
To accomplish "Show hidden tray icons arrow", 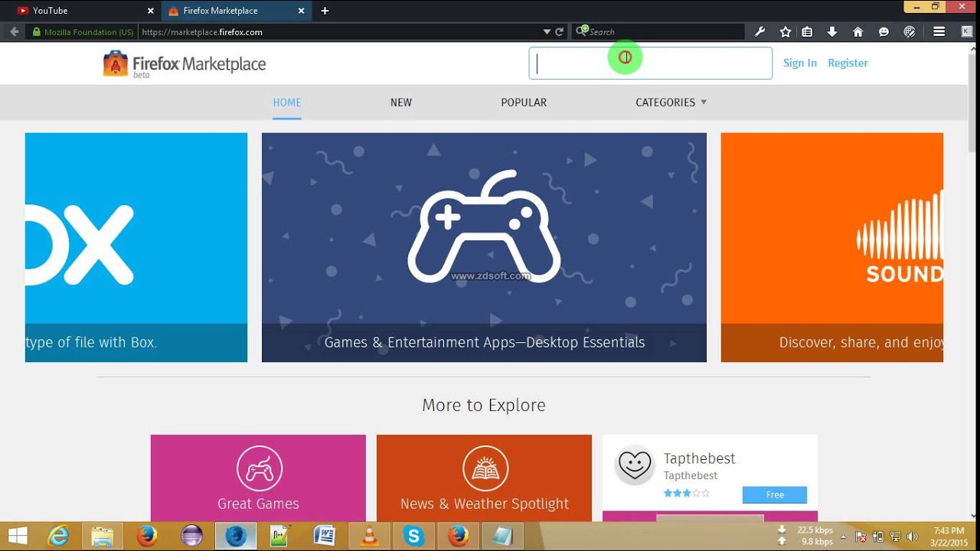I will click(x=843, y=536).
